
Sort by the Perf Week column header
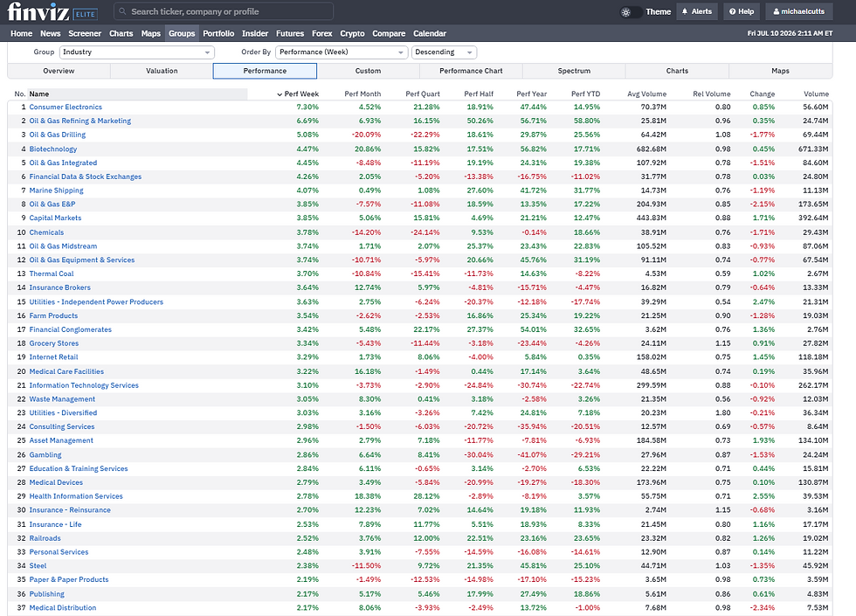[x=298, y=94]
